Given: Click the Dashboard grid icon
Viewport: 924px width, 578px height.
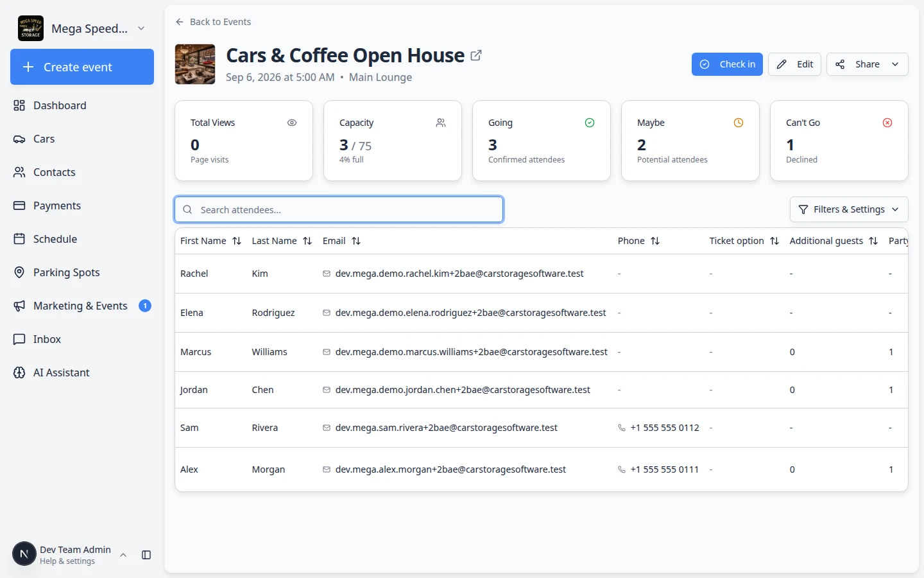Looking at the screenshot, I should pyautogui.click(x=19, y=105).
